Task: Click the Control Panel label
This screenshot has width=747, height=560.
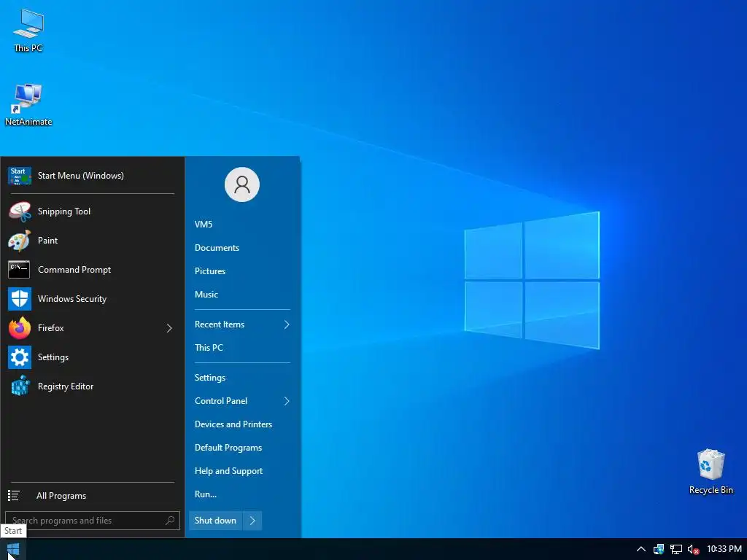Action: pyautogui.click(x=221, y=401)
